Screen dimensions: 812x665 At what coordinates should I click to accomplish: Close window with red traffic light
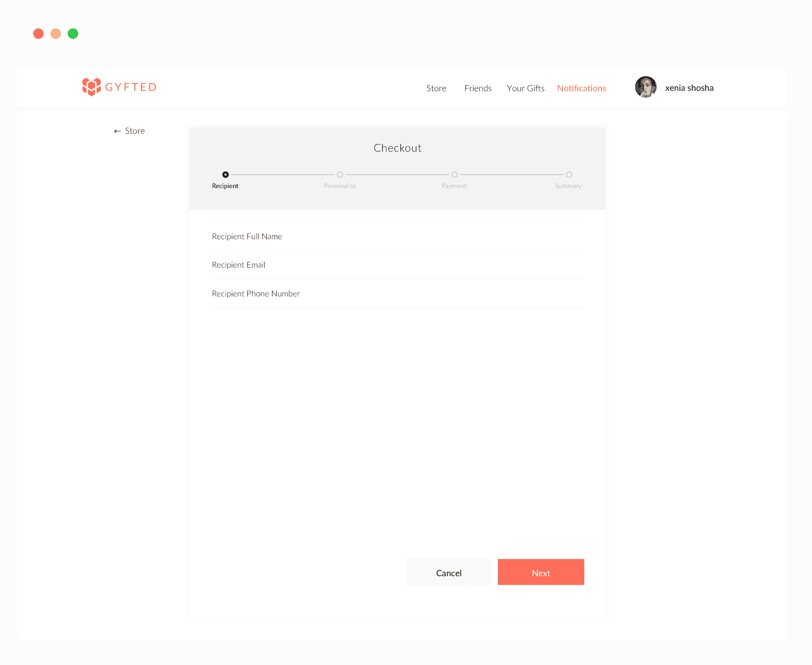click(38, 34)
